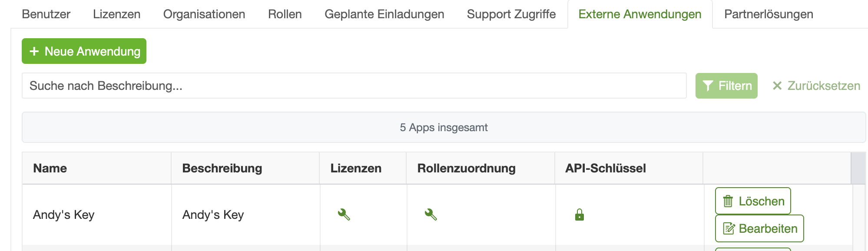Screen dimensions: 868x251
Task: Reset search with Zurücksetzen link
Action: point(816,86)
